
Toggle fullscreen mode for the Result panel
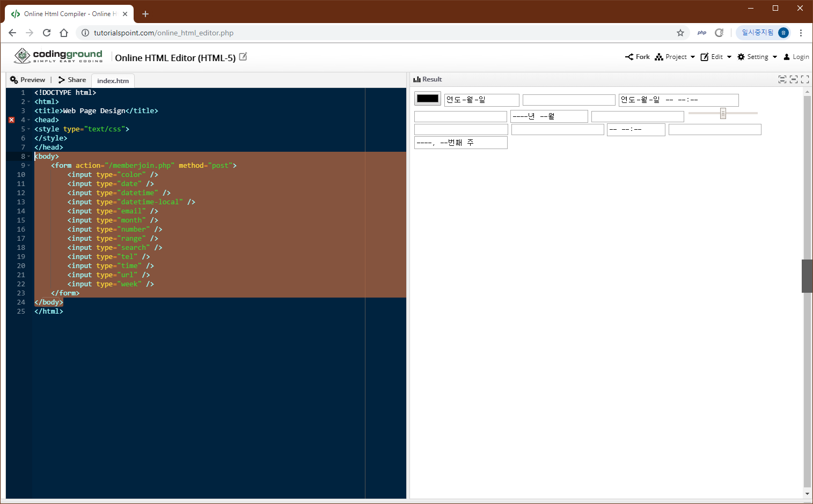pyautogui.click(x=805, y=79)
